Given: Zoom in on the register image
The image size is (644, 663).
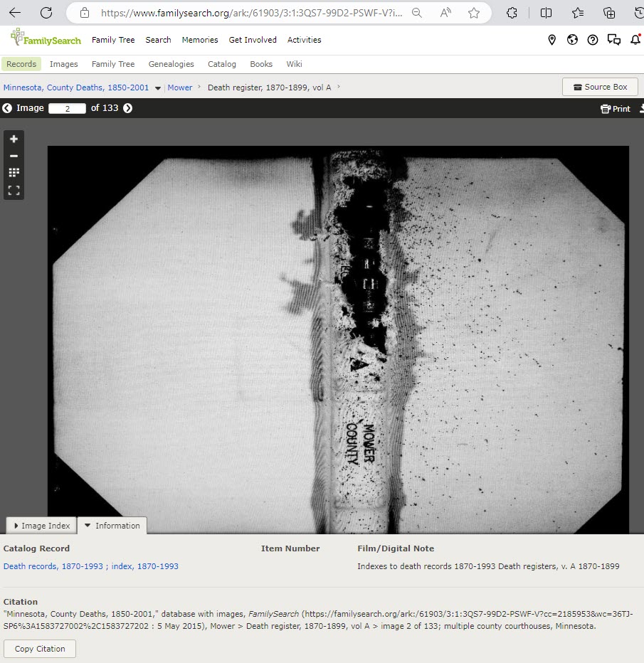Looking at the screenshot, I should point(14,139).
